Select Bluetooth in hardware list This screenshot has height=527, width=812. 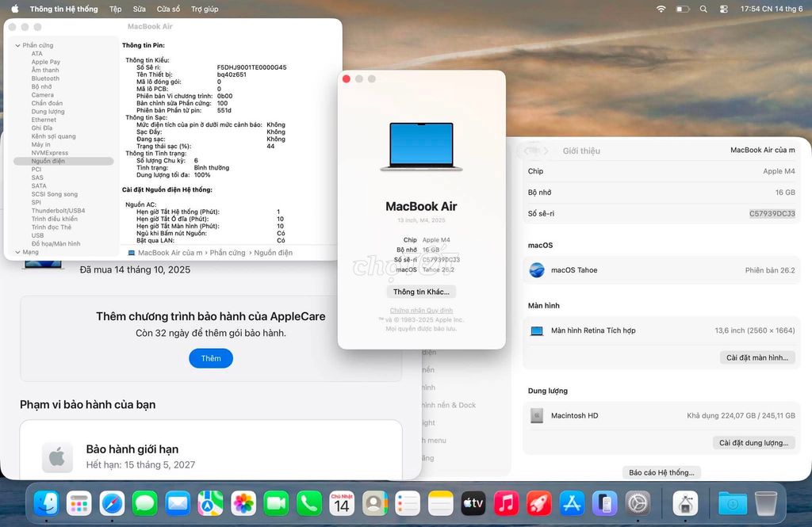[x=45, y=78]
